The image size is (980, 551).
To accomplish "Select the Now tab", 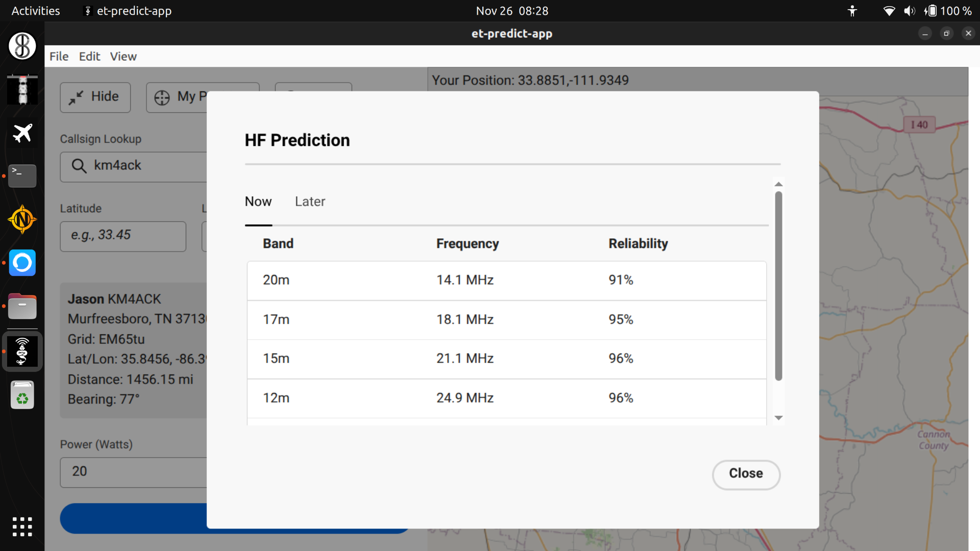I will pyautogui.click(x=258, y=202).
